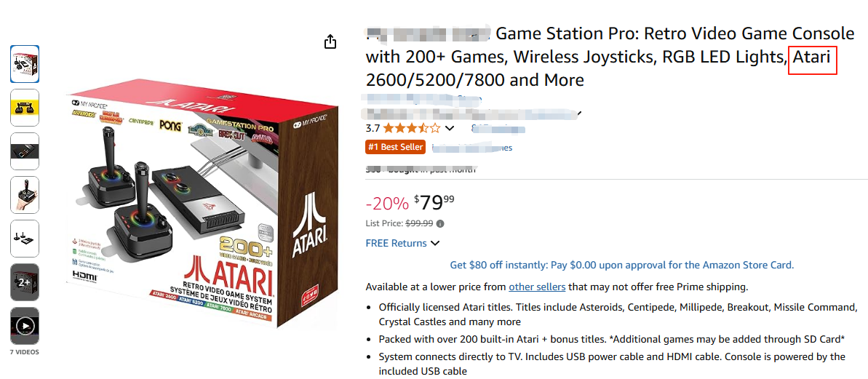Click the 3.7 rating number
This screenshot has height=379, width=868.
[373, 129]
